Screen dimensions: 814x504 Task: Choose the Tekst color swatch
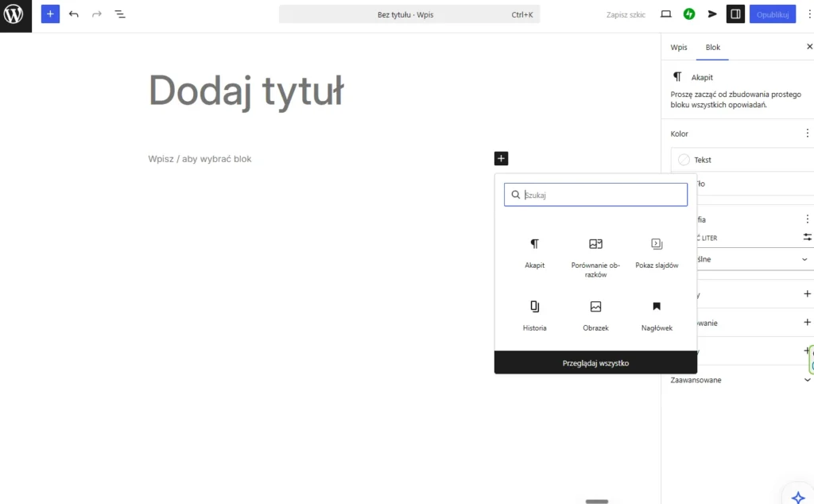click(x=684, y=160)
